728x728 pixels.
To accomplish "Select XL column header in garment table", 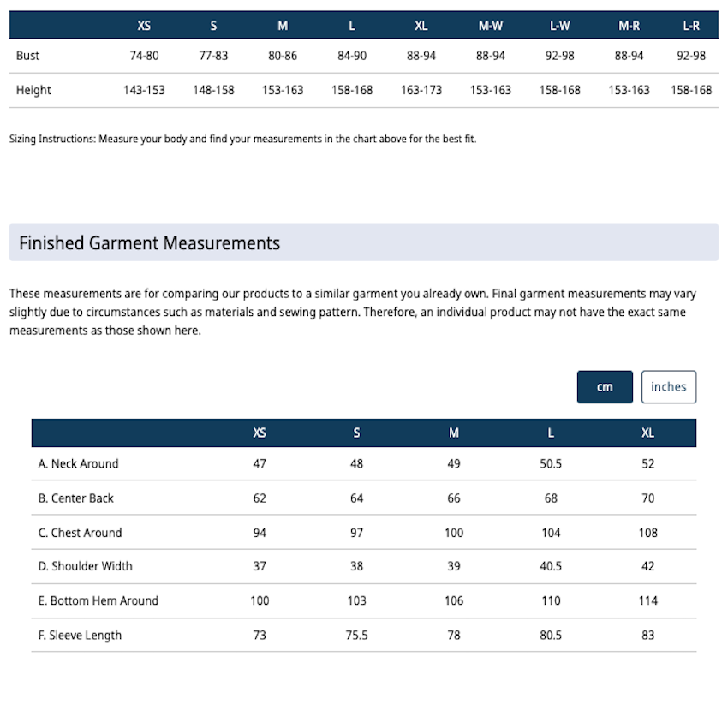I will point(647,433).
